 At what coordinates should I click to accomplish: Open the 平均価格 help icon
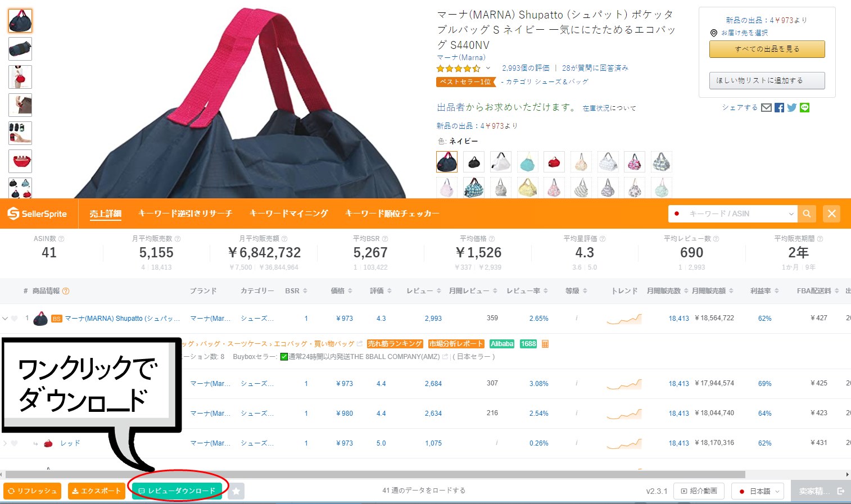coord(492,239)
